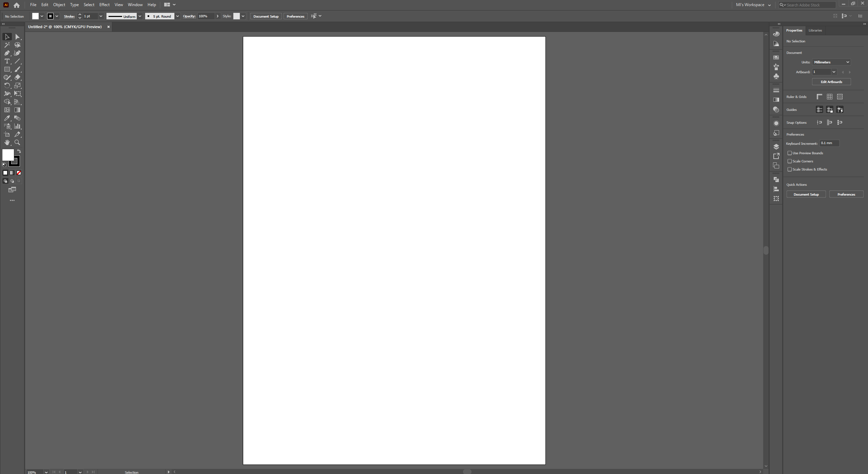The width and height of the screenshot is (868, 474).
Task: Select the Scale tool
Action: tap(18, 85)
